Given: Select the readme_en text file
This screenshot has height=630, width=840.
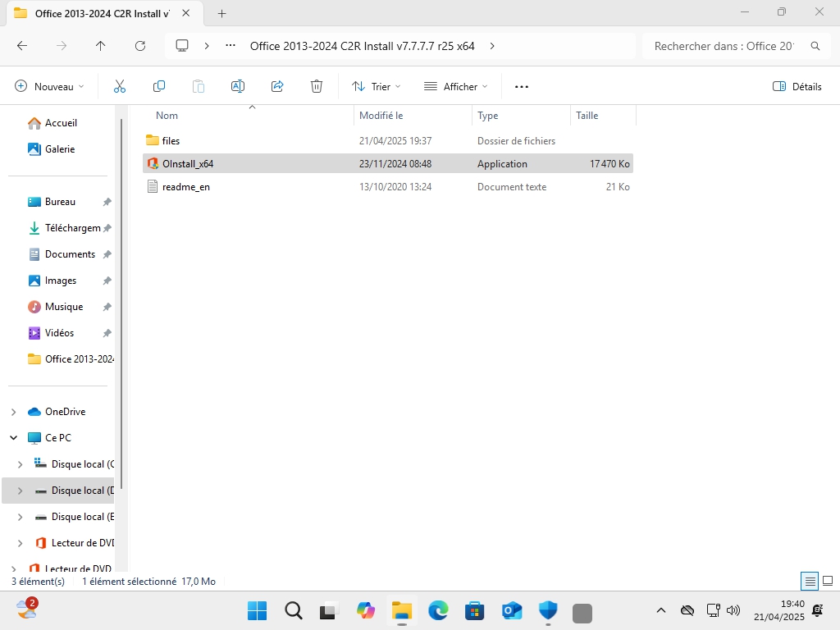Looking at the screenshot, I should click(x=185, y=187).
